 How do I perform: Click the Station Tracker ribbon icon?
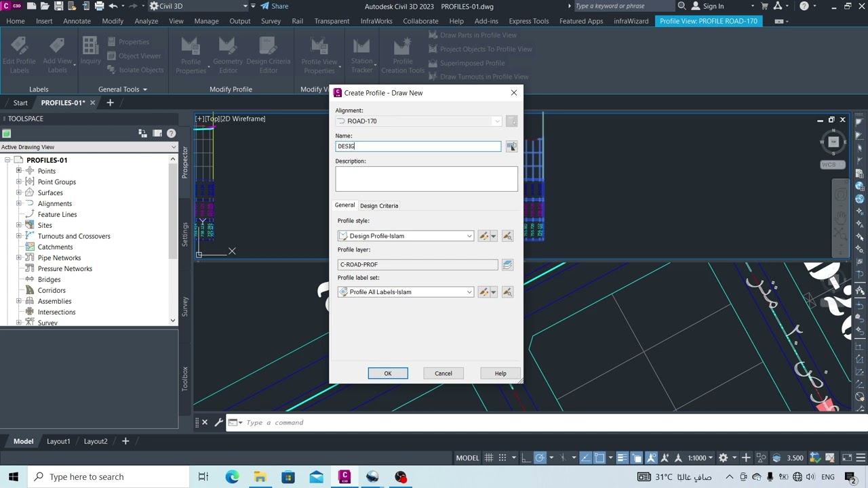point(361,55)
